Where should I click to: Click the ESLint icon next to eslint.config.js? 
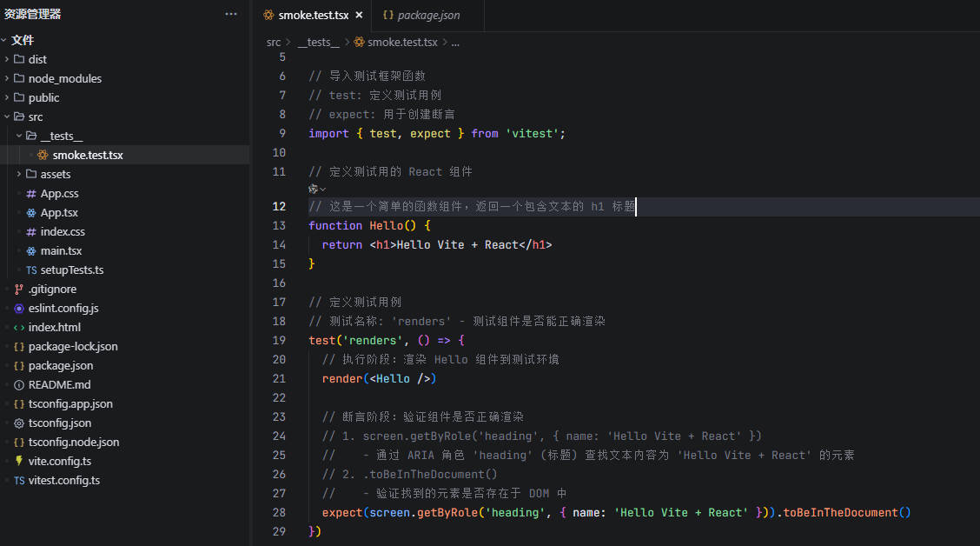pyautogui.click(x=19, y=308)
